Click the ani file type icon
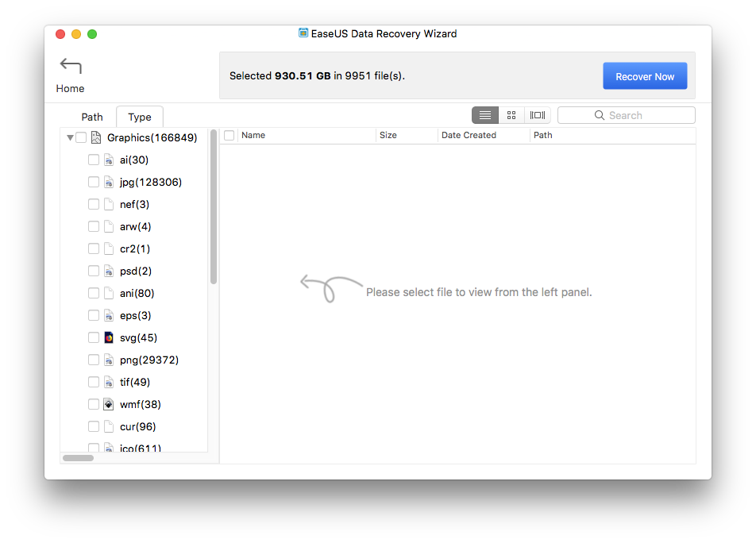The height and width of the screenshot is (543, 756). pyautogui.click(x=109, y=293)
